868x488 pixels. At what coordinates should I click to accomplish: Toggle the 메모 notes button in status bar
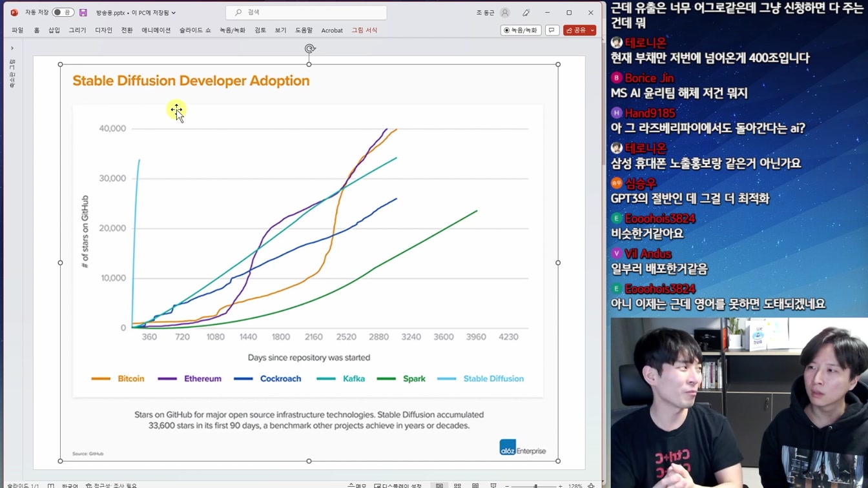click(357, 485)
